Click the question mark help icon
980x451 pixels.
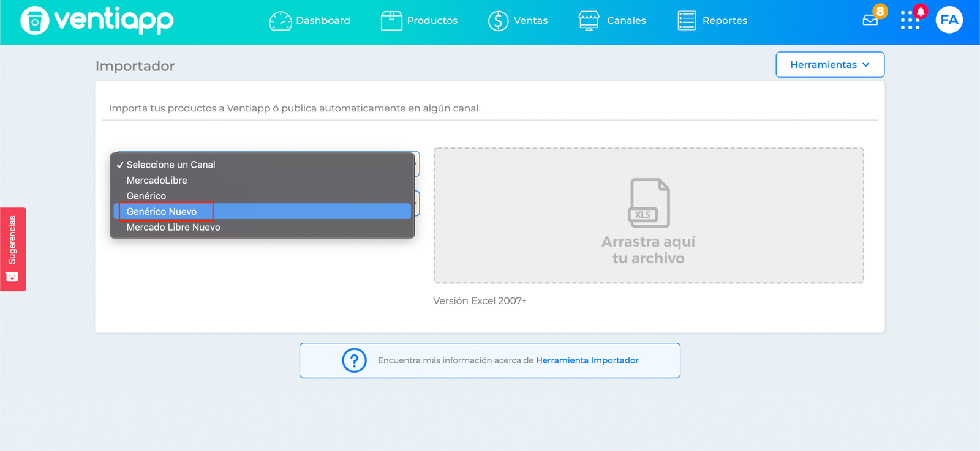click(354, 360)
